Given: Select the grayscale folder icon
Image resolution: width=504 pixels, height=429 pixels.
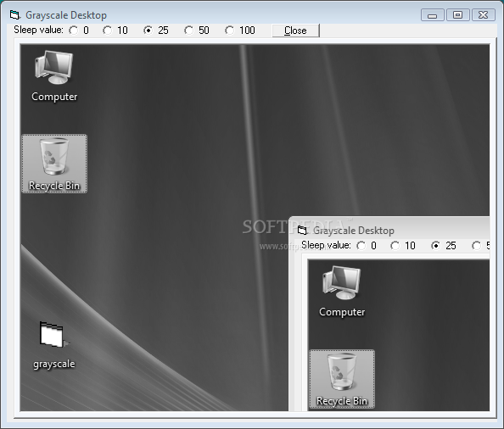Looking at the screenshot, I should (54, 346).
